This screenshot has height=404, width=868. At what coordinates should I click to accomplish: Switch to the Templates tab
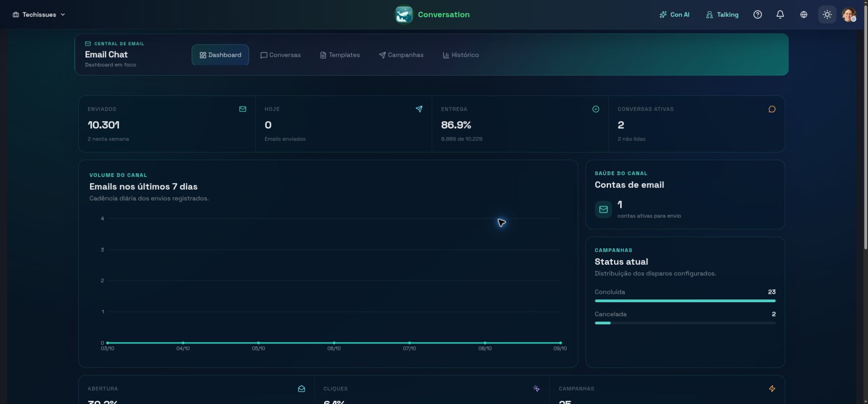pos(340,55)
